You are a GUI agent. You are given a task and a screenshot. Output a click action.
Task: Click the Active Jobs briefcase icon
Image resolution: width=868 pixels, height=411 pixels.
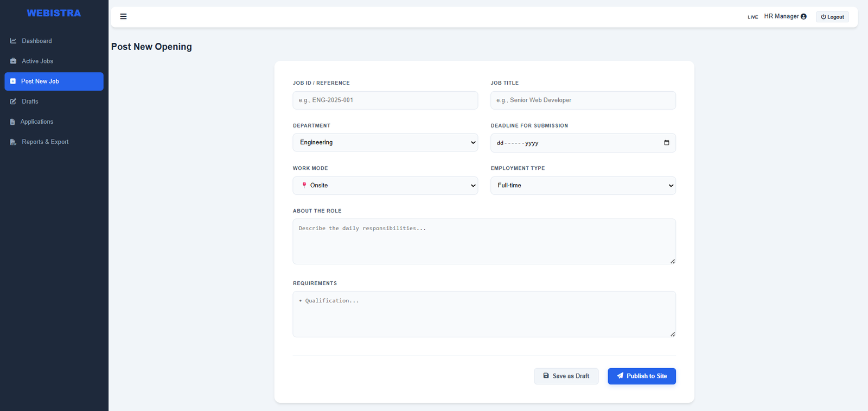point(13,61)
